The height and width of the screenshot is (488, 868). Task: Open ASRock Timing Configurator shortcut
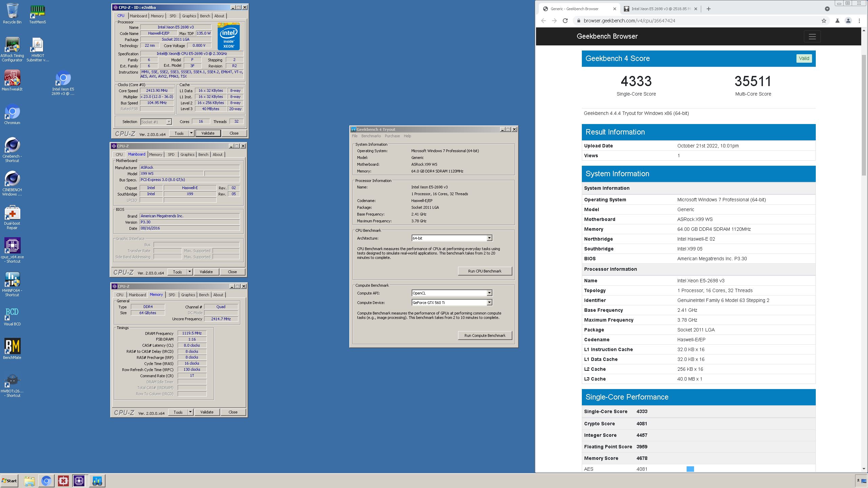[x=12, y=49]
